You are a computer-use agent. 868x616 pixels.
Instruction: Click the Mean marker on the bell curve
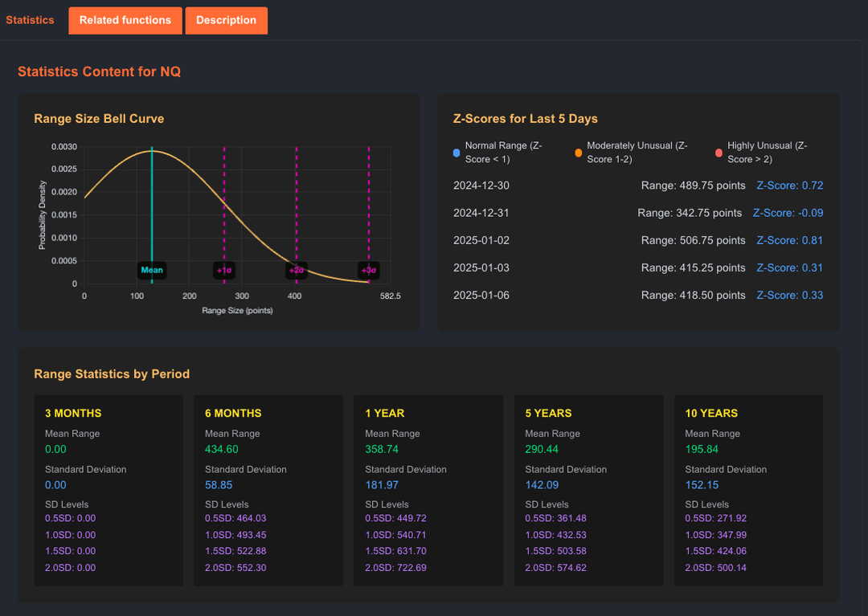point(152,271)
